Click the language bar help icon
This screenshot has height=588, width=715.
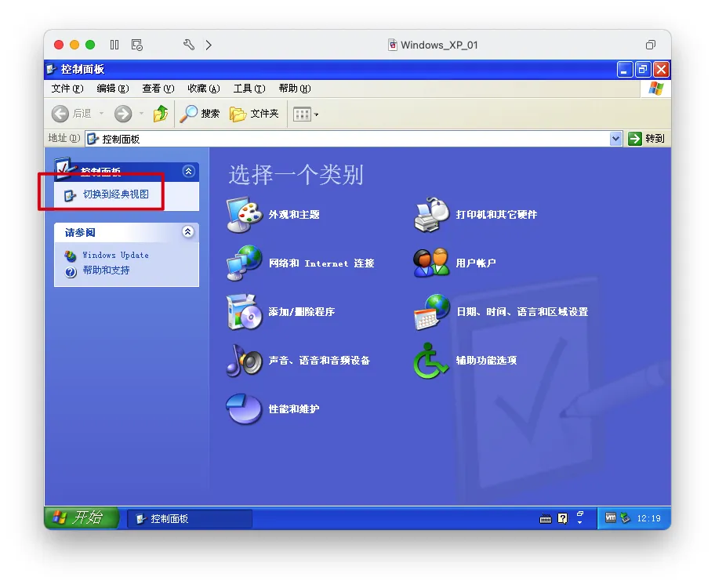563,519
